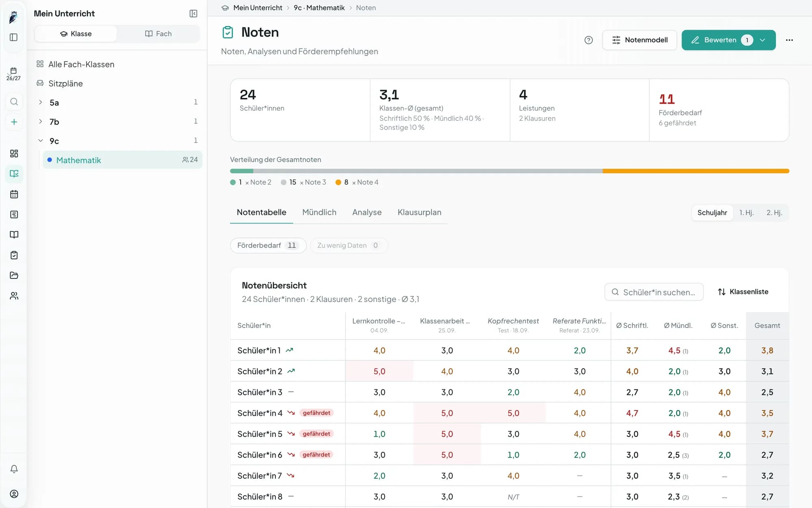Click the Schüler*in suchen search field

click(x=654, y=292)
